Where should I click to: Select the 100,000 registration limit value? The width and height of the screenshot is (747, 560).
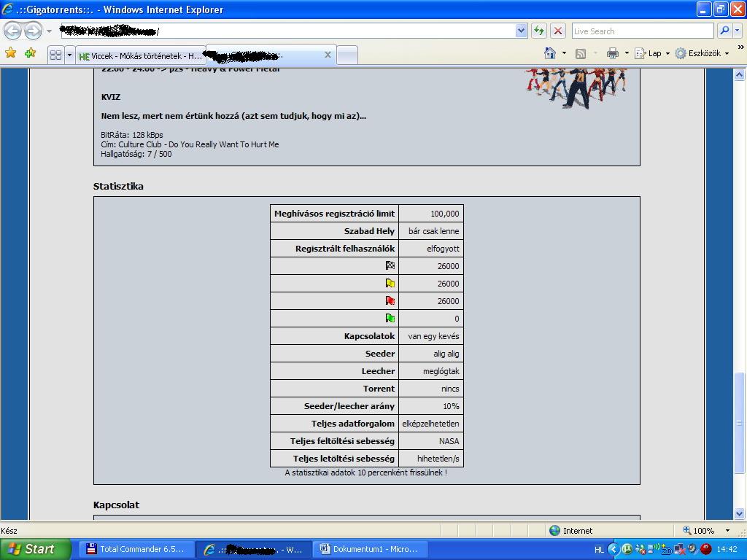[x=445, y=214]
